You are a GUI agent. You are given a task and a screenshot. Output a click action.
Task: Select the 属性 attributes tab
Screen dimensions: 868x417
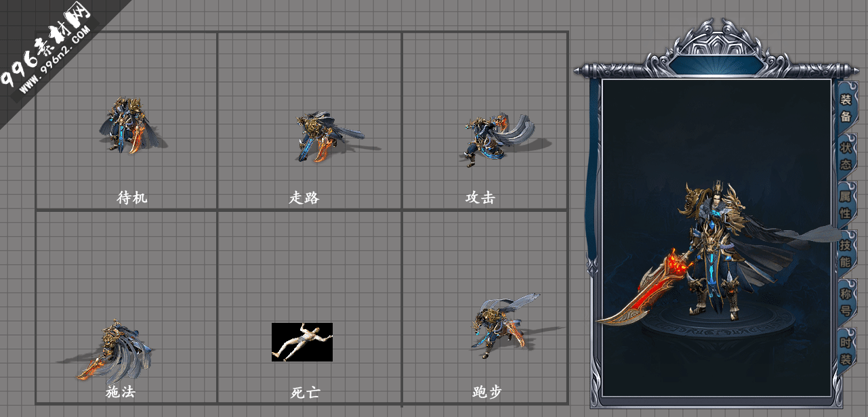pos(846,204)
